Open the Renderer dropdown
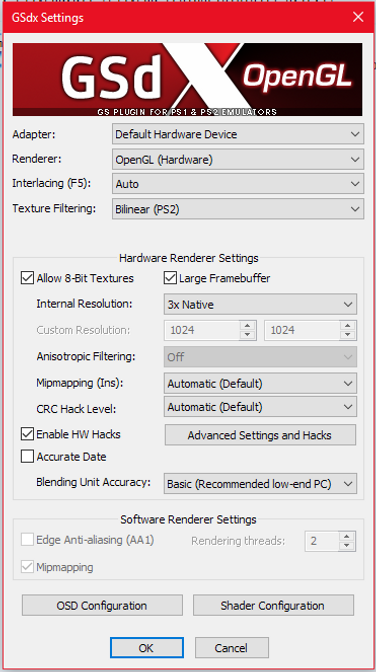 tap(238, 159)
